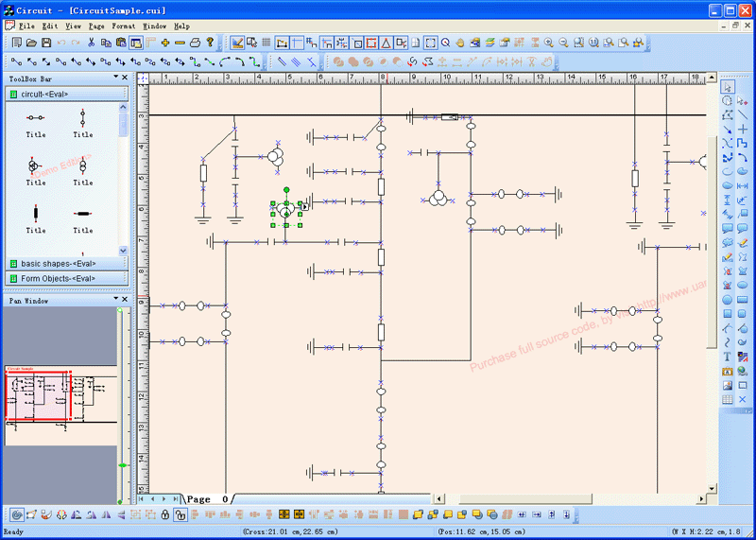Click the Open folder icon
The height and width of the screenshot is (540, 756).
[31, 43]
